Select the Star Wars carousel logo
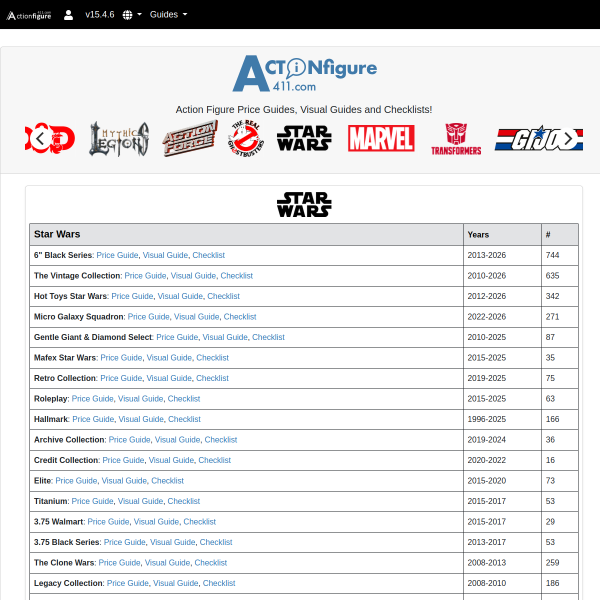Viewport: 600px width, 600px height. click(x=304, y=138)
